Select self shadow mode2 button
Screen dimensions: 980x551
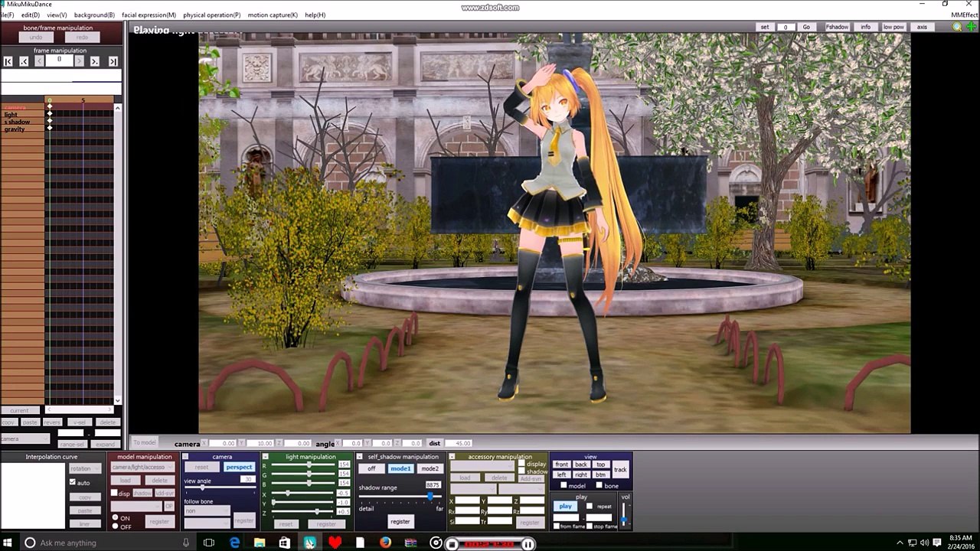pos(430,468)
